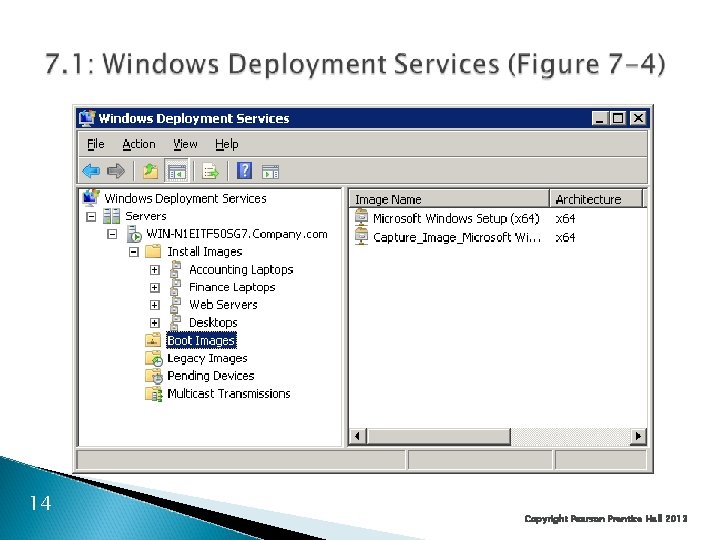720x540 pixels.
Task: Click the Back arrow toolbar icon
Action: (91, 171)
